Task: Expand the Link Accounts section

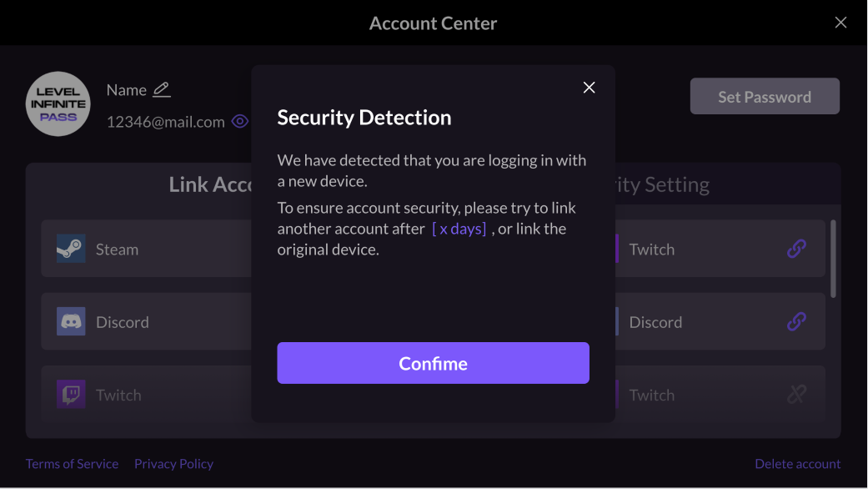Action: (211, 184)
